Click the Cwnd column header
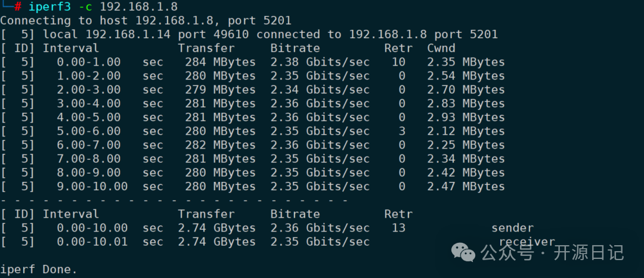The height and width of the screenshot is (278, 644). tap(441, 48)
